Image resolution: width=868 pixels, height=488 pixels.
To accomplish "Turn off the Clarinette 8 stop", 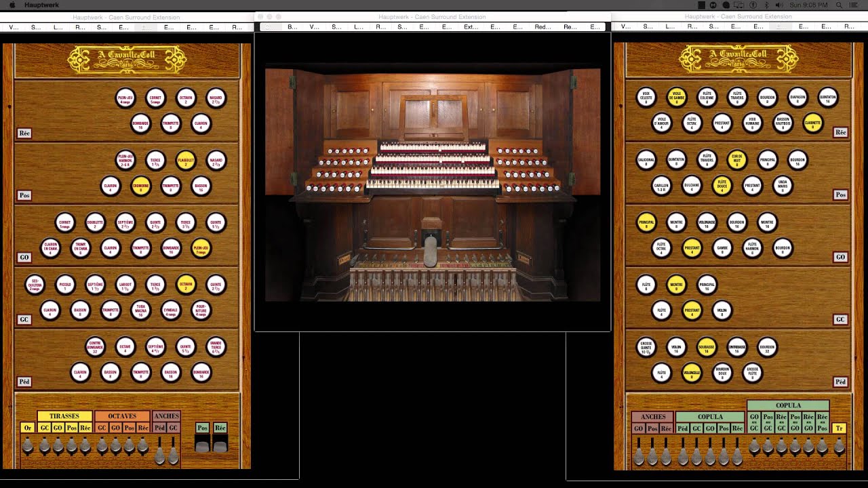I will tap(812, 123).
